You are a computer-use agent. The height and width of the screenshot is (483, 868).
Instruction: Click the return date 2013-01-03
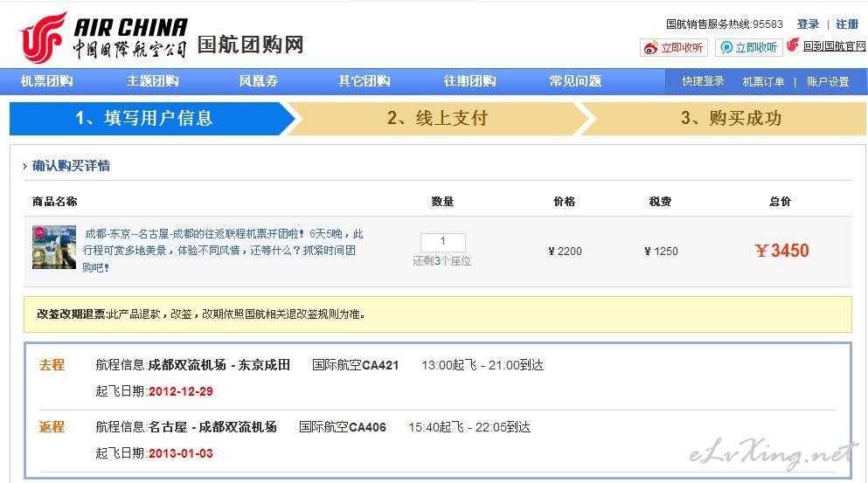pos(181,453)
